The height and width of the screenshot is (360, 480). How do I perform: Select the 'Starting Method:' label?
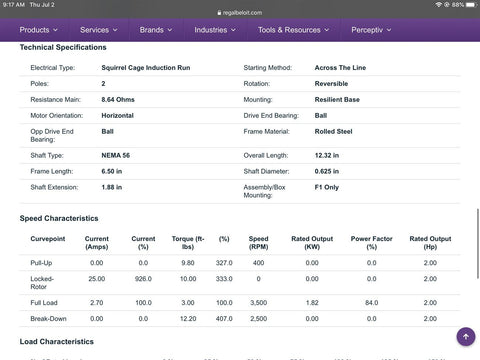tap(268, 68)
